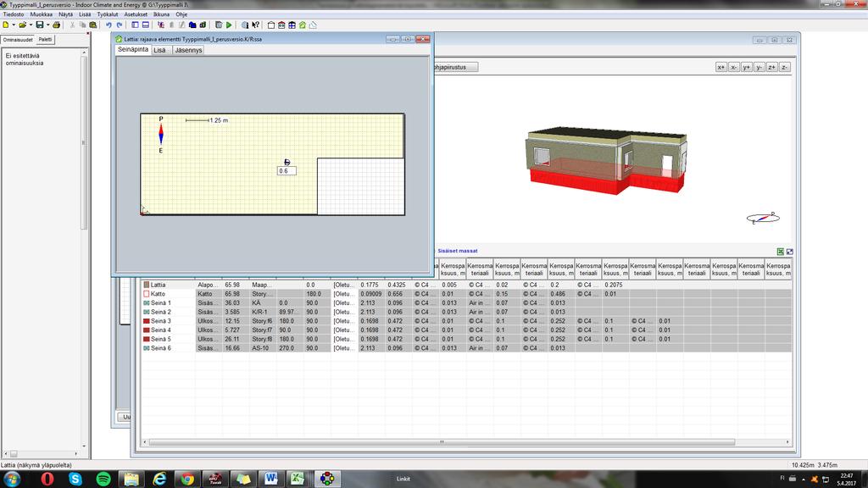Select the Seinä 6 row in the table
Image resolution: width=868 pixels, height=488 pixels.
pyautogui.click(x=467, y=348)
